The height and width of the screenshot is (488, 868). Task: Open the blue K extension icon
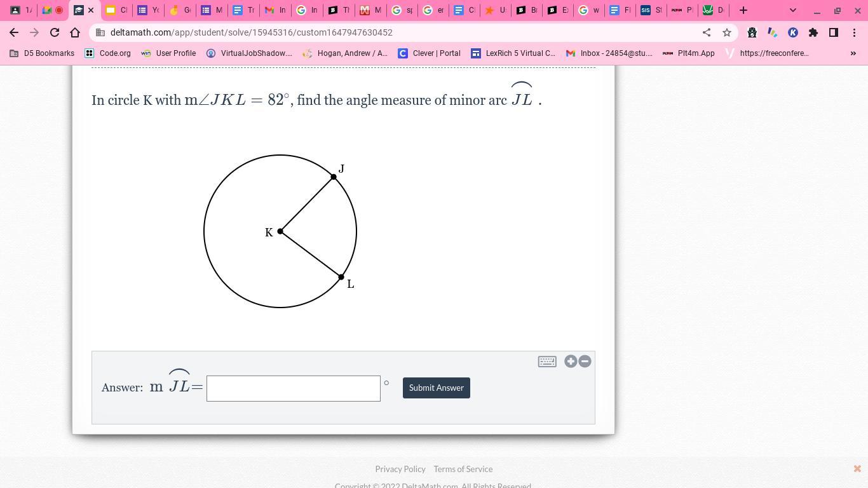point(793,32)
